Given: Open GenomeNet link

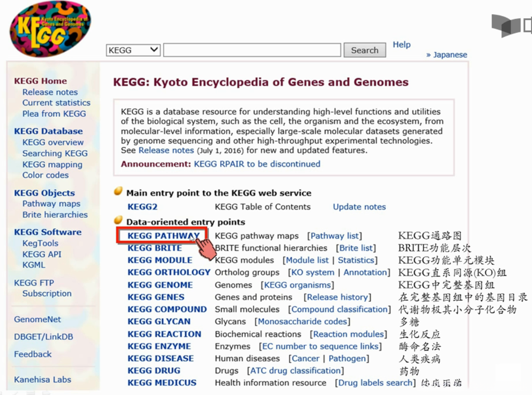Looking at the screenshot, I should 37,320.
